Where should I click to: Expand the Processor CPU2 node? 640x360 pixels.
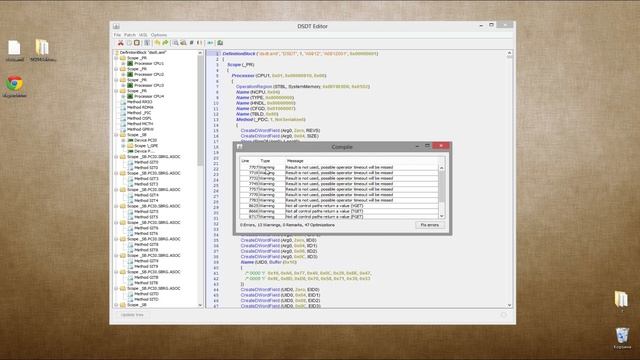(123, 75)
